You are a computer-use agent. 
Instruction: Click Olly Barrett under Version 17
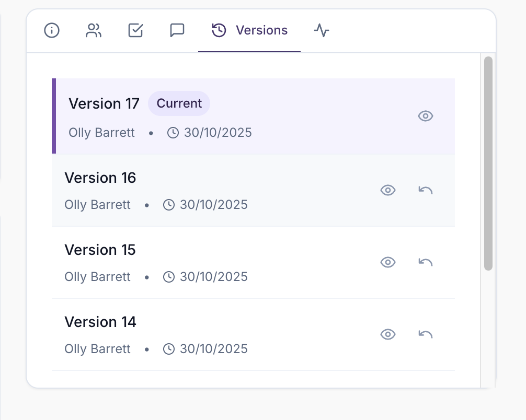[x=101, y=132]
